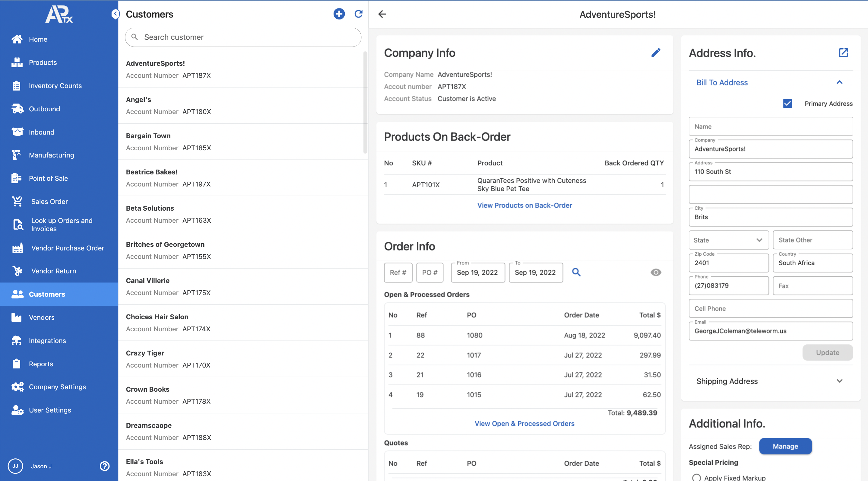Click the order search magnifier icon

tap(576, 272)
